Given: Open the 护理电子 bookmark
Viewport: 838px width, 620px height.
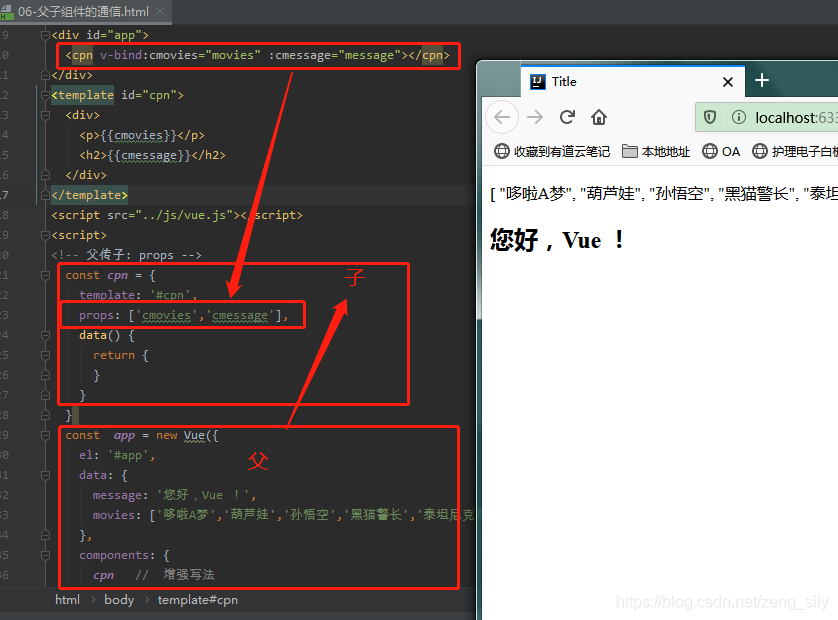Looking at the screenshot, I should click(795, 152).
